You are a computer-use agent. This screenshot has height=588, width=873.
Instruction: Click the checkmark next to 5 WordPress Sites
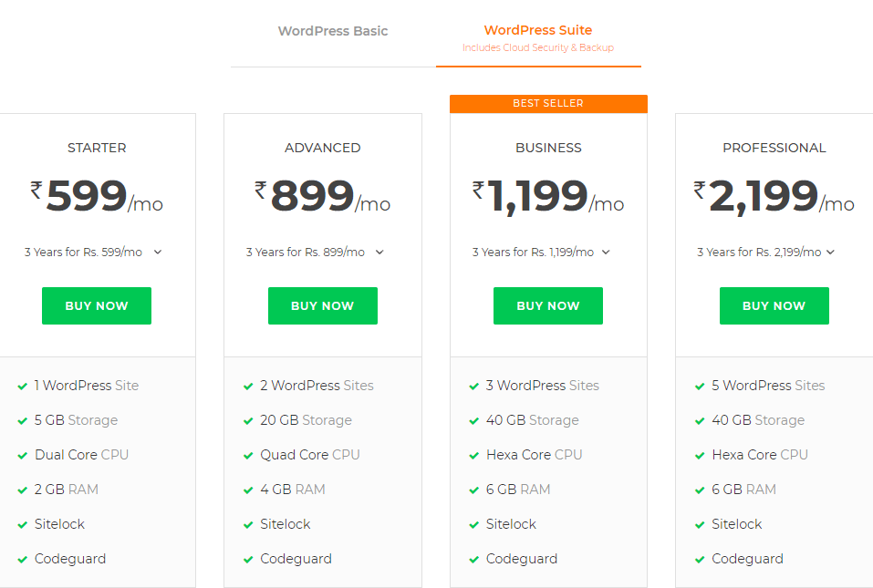click(x=700, y=385)
